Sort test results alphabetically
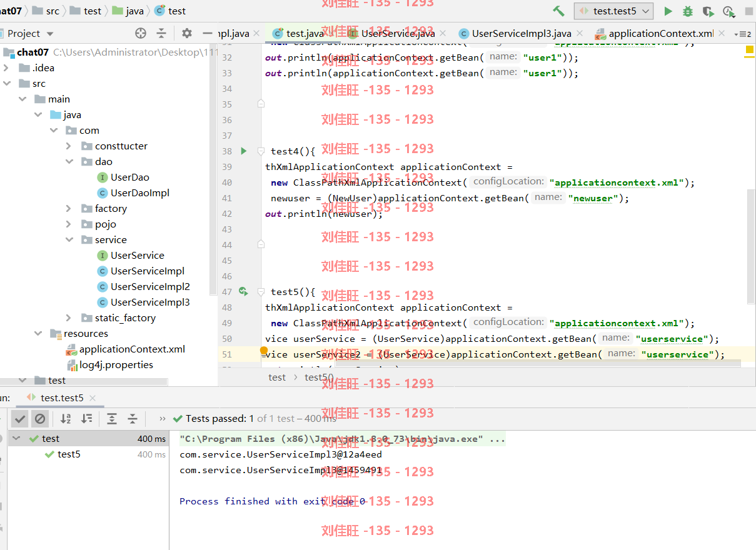The height and width of the screenshot is (550, 756). tap(66, 419)
